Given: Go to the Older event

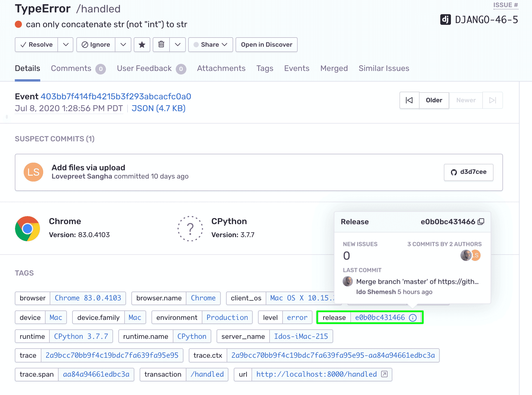Looking at the screenshot, I should click(x=434, y=100).
